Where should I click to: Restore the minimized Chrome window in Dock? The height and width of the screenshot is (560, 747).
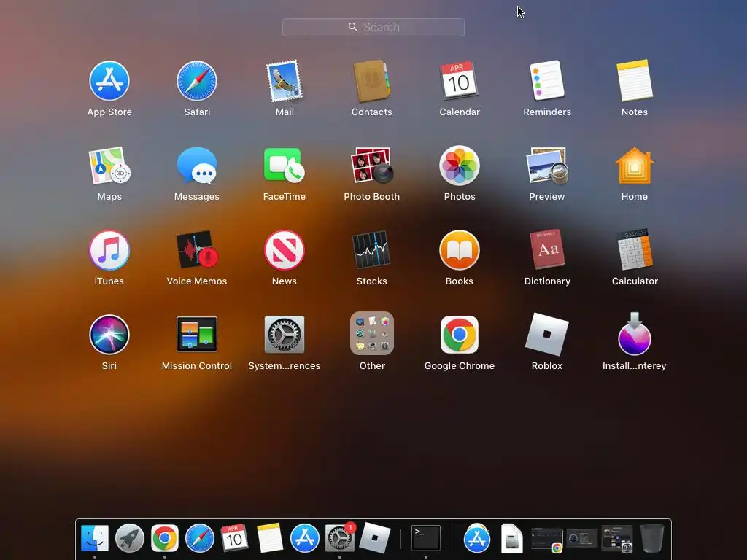(547, 540)
